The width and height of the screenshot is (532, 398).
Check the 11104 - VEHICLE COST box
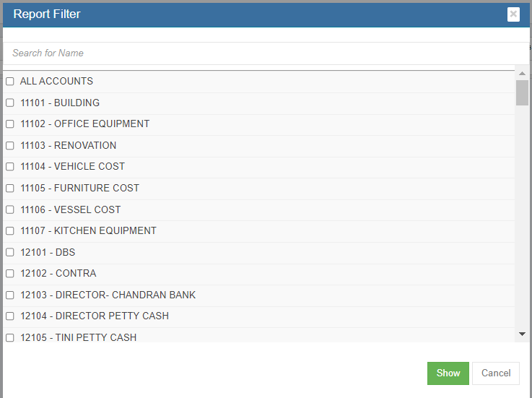point(10,167)
